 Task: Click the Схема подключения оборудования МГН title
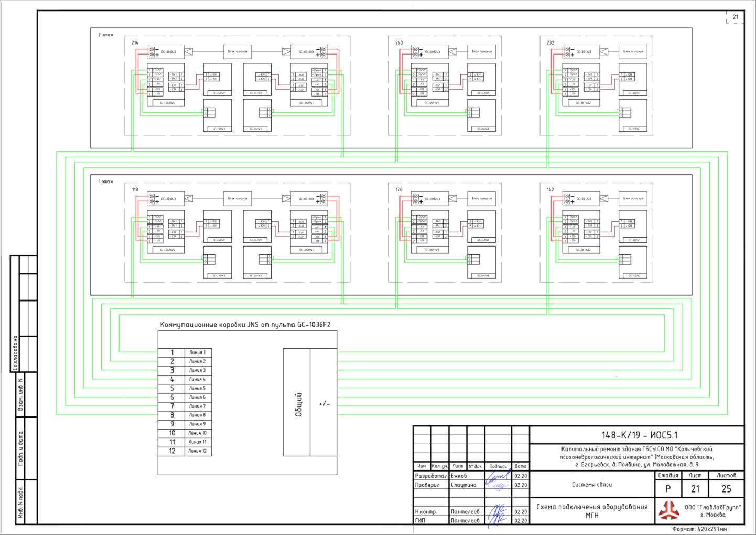(592, 511)
